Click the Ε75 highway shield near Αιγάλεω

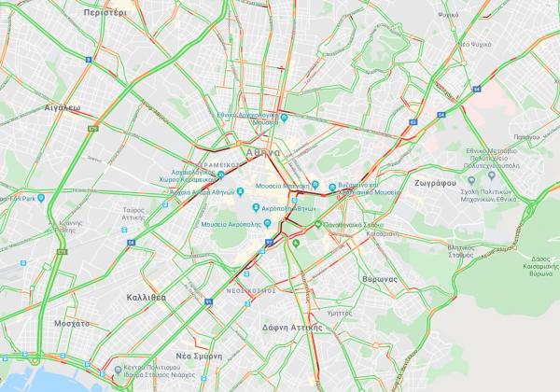(93, 128)
